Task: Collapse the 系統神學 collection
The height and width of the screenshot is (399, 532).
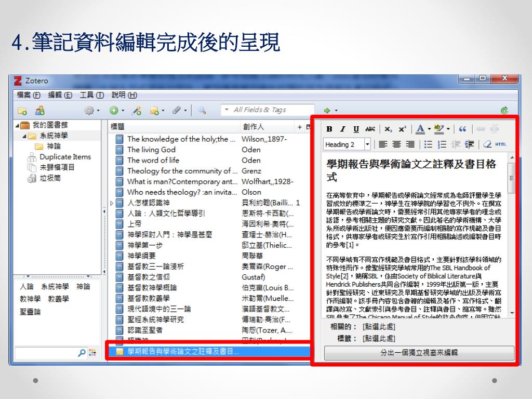Action: (24, 136)
